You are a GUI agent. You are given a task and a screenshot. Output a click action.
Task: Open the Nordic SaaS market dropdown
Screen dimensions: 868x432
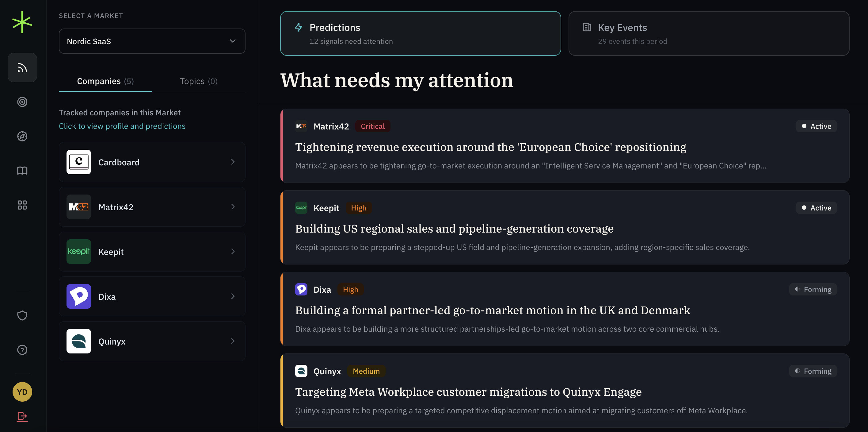tap(152, 41)
